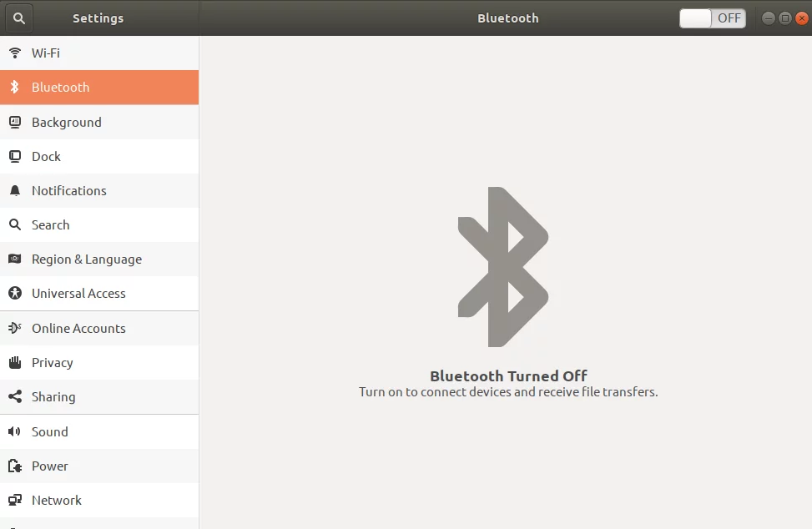Click the Sound speaker icon
The height and width of the screenshot is (529, 812).
pos(14,431)
